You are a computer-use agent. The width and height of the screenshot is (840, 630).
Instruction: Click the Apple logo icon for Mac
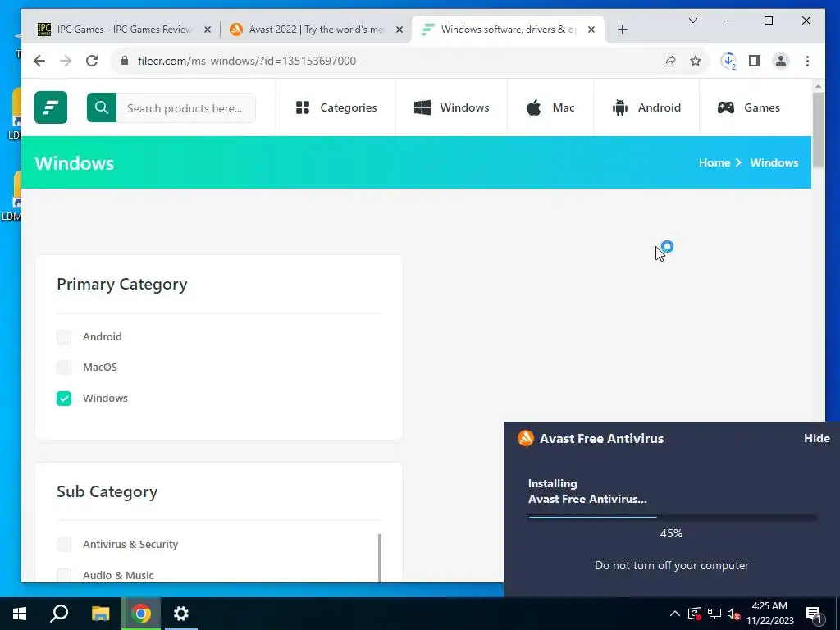pyautogui.click(x=534, y=107)
